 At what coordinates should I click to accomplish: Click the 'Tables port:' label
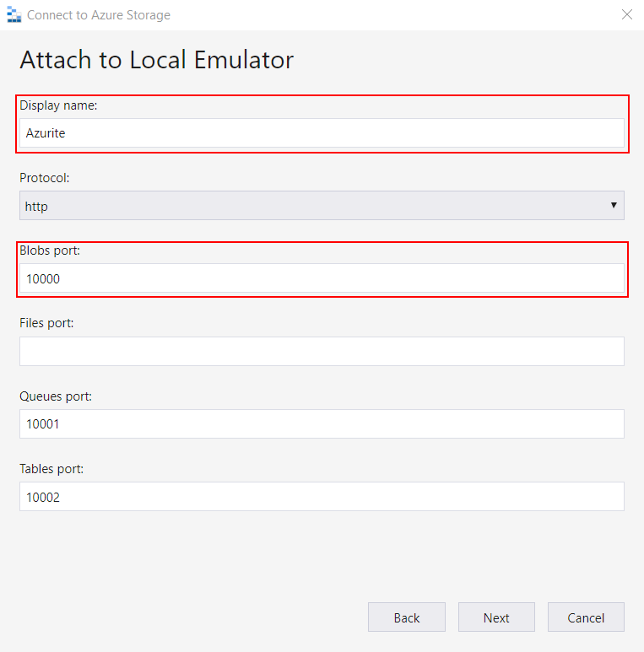click(51, 469)
